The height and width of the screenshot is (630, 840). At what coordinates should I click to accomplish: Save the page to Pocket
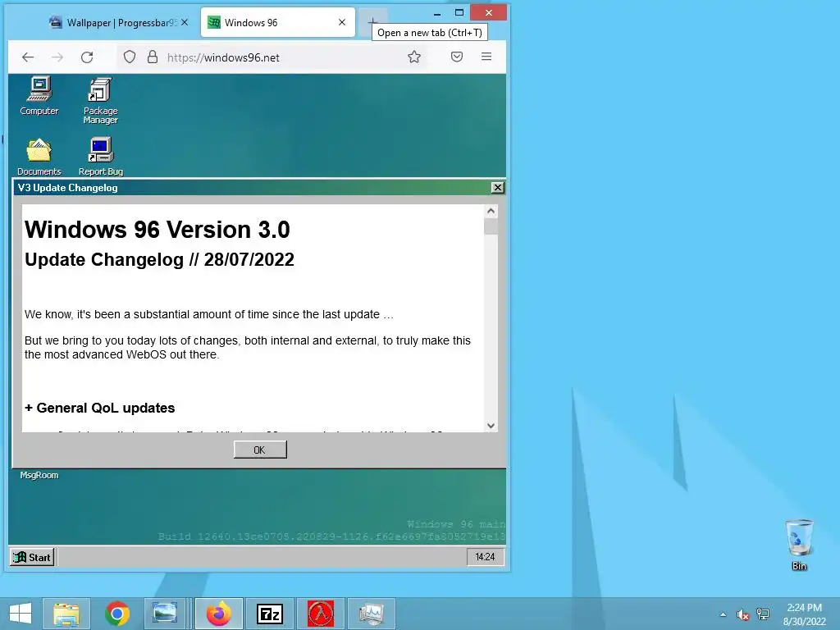point(456,57)
